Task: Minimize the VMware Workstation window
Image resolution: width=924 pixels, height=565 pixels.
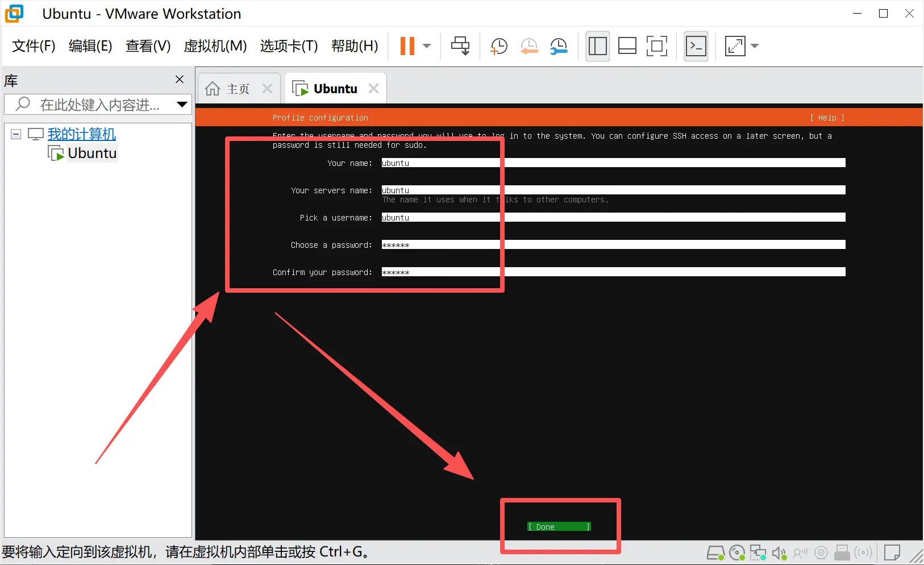Action: (858, 14)
